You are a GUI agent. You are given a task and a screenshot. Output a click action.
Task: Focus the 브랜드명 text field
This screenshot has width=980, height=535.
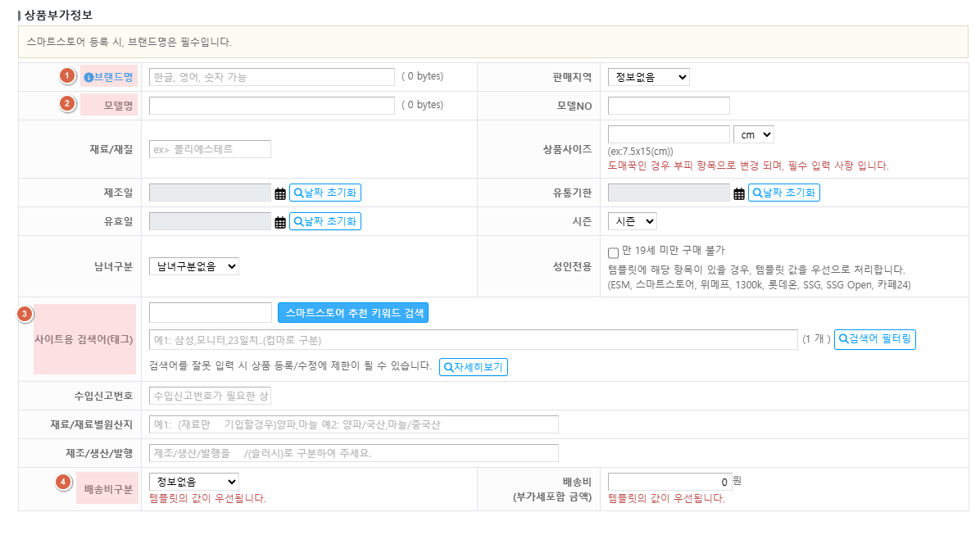pyautogui.click(x=271, y=77)
